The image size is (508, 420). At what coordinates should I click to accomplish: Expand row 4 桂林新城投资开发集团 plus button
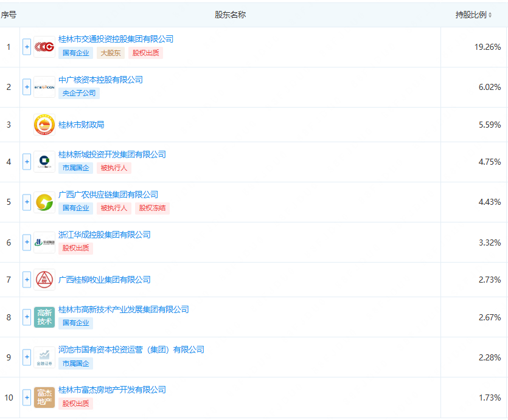coord(27,162)
